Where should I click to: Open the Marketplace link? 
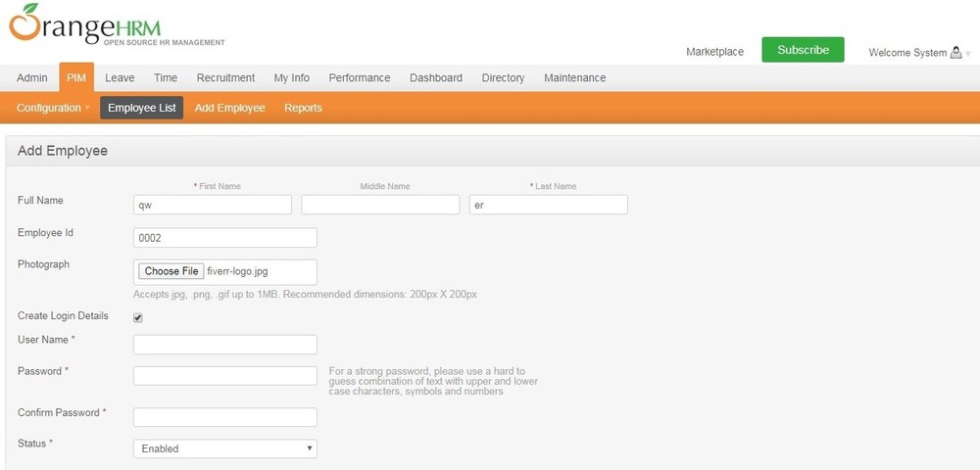[715, 52]
